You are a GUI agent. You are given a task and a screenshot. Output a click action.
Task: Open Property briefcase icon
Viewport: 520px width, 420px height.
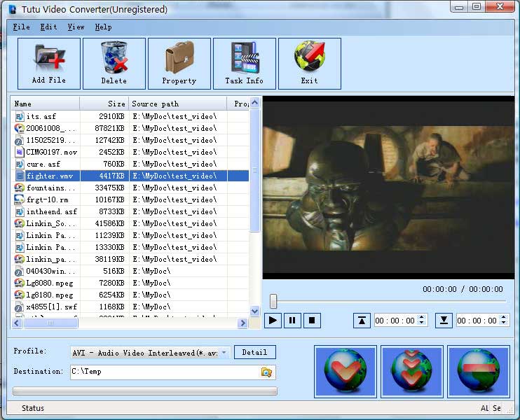[179, 63]
